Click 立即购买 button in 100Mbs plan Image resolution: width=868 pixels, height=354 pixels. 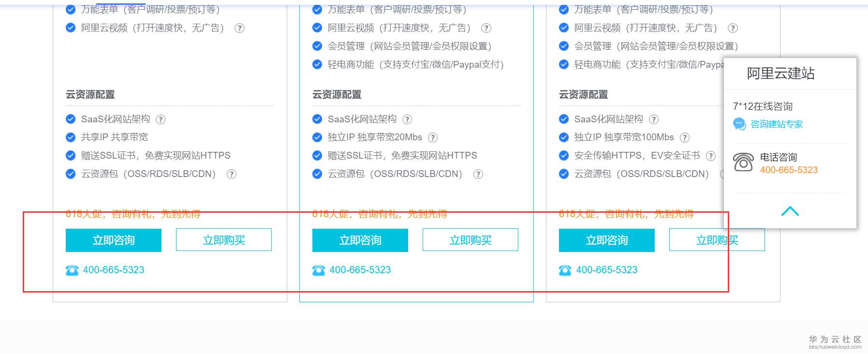coord(717,240)
